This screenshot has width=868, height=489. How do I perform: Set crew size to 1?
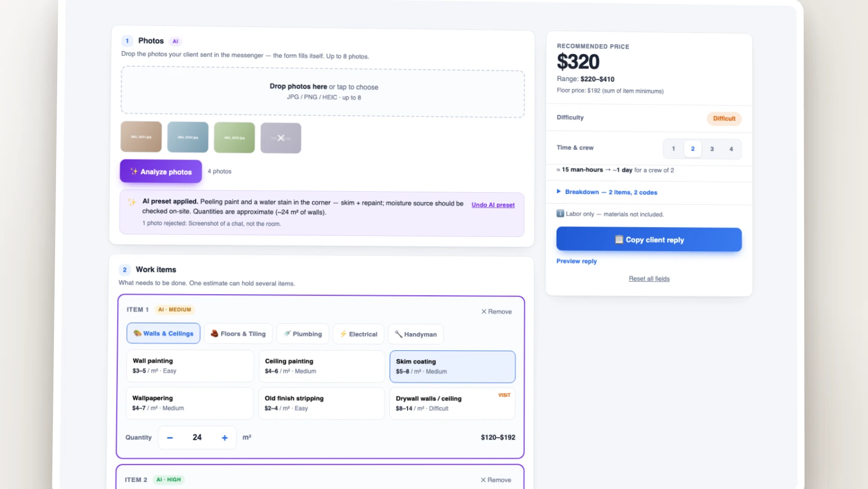[x=673, y=149]
